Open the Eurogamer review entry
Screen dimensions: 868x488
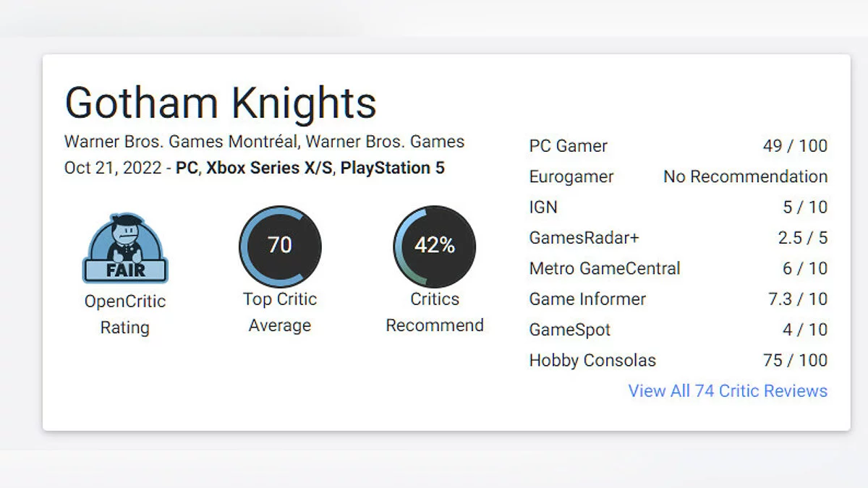coord(571,176)
